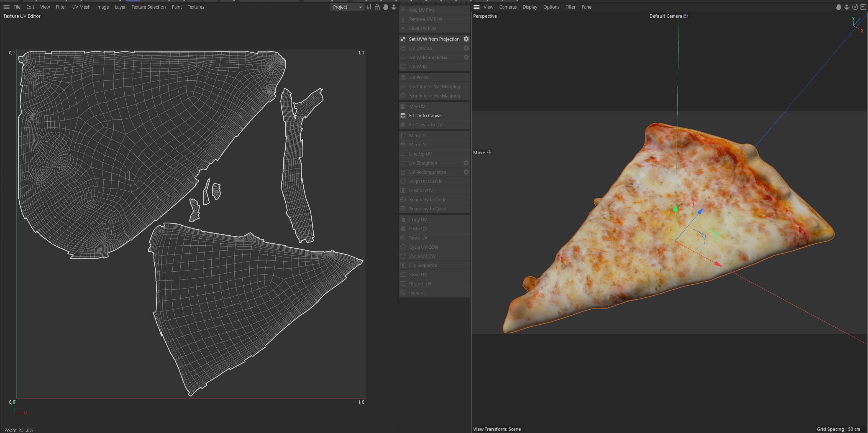Click the viewport orbit camera icon
This screenshot has width=868, height=433.
click(x=855, y=7)
